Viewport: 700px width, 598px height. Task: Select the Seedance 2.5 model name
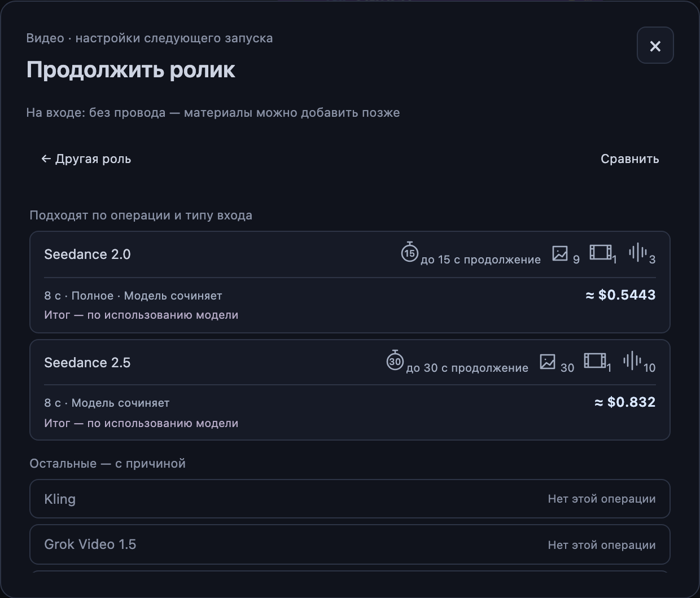point(88,363)
